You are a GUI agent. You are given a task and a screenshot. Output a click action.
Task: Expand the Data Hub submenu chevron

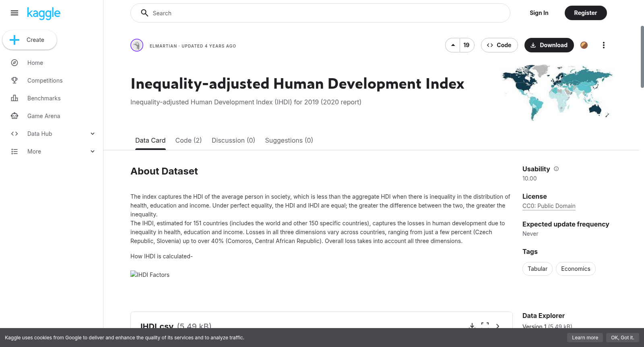click(93, 134)
